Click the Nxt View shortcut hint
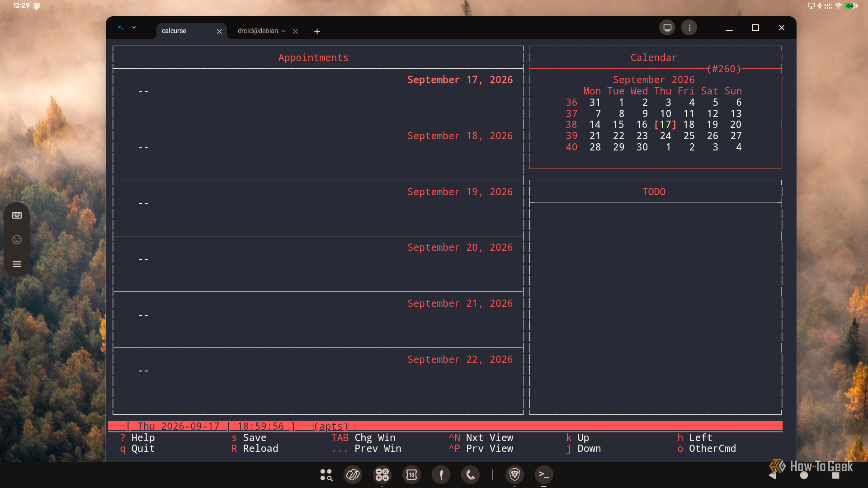This screenshot has height=488, width=868. [481, 437]
